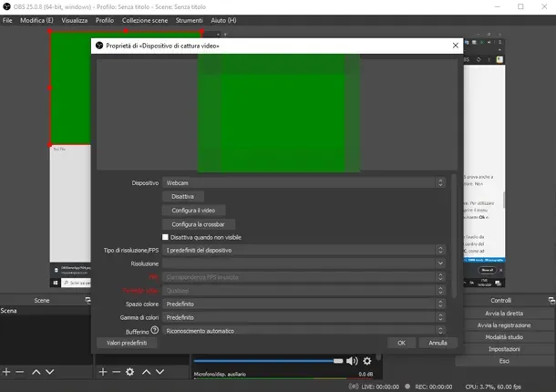Add a new scene with plus icon
Image resolution: width=556 pixels, height=392 pixels.
6,372
